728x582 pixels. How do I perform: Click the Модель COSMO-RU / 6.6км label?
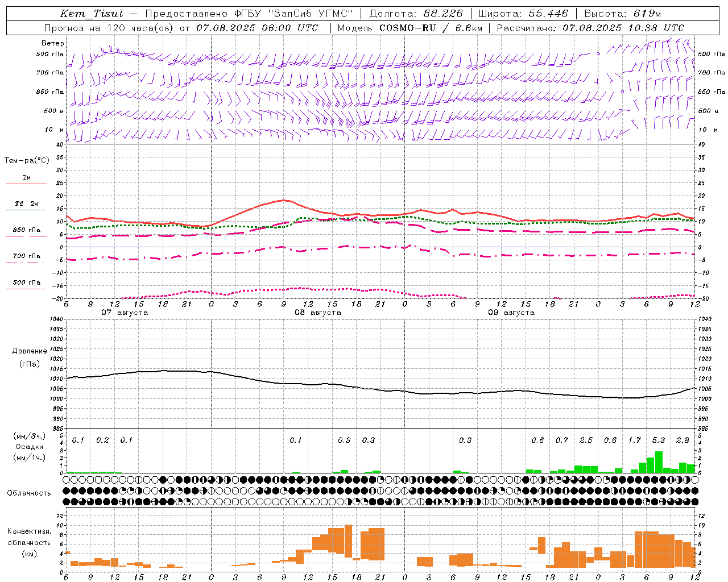coord(409,28)
